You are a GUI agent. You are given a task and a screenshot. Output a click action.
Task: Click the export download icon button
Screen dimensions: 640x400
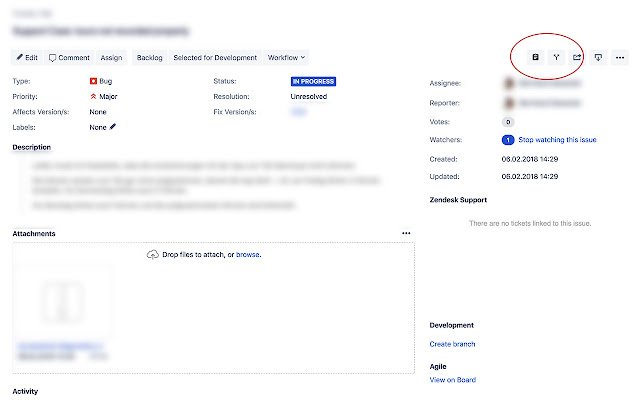[598, 58]
